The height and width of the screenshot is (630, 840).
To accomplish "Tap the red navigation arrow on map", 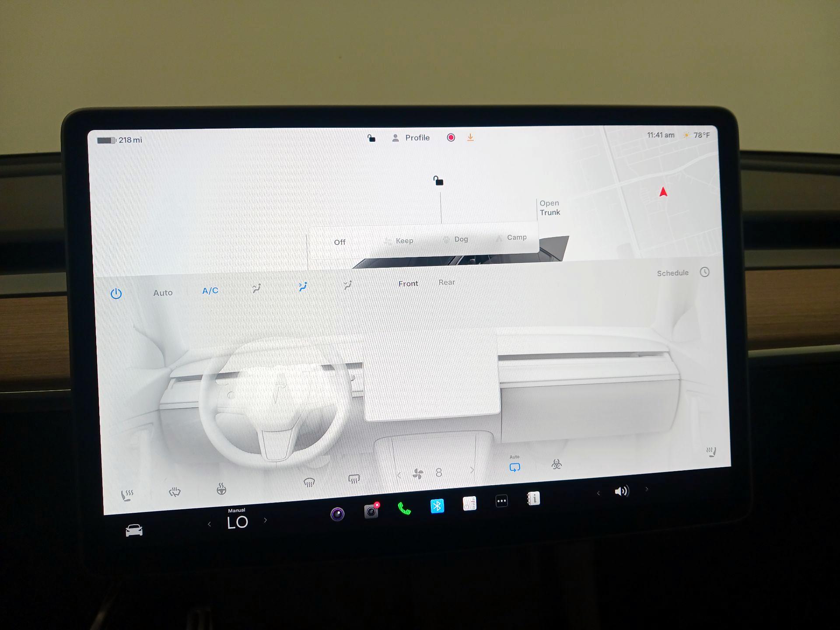I will pos(663,192).
